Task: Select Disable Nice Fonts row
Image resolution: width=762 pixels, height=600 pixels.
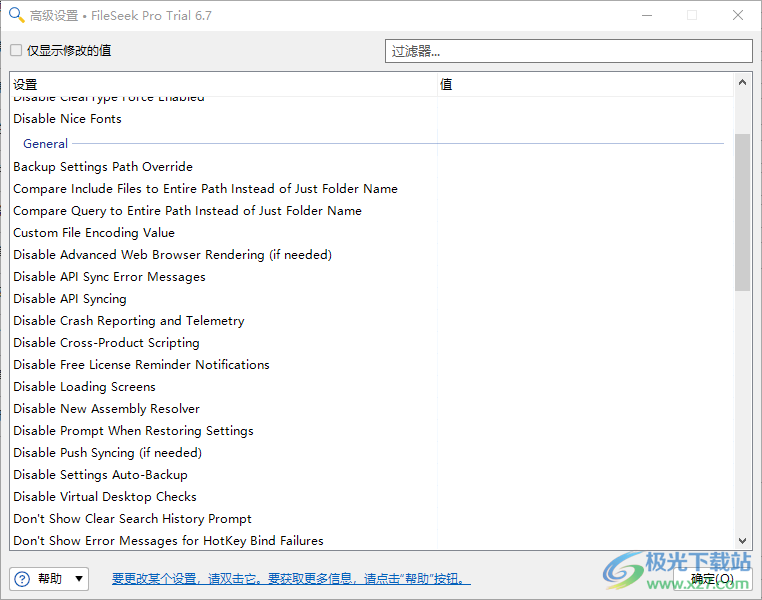Action: point(372,119)
